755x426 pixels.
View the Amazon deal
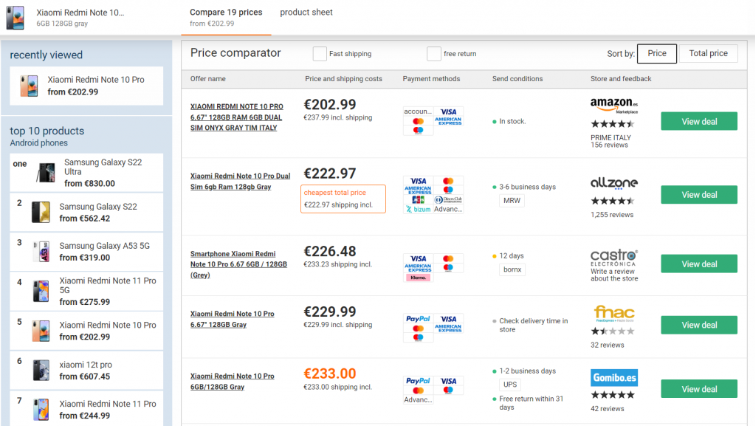pyautogui.click(x=699, y=121)
